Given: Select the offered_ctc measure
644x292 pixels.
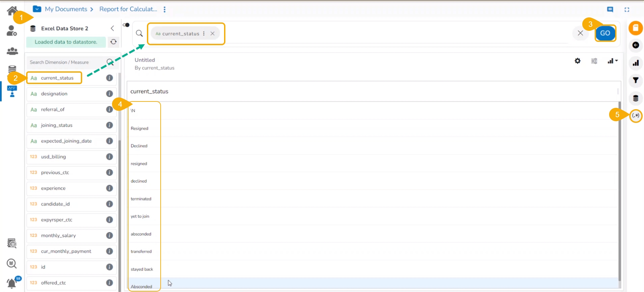Looking at the screenshot, I should tap(54, 283).
